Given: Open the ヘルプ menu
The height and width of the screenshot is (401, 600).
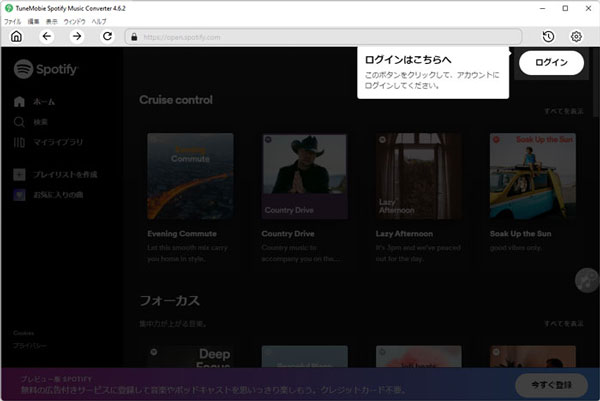Looking at the screenshot, I should pos(99,21).
